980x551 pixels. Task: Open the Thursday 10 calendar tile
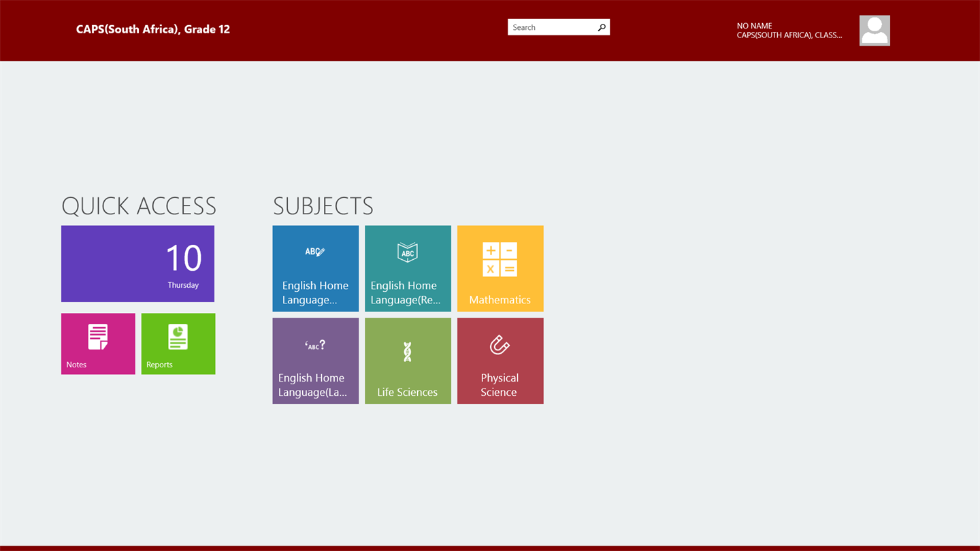tap(137, 264)
